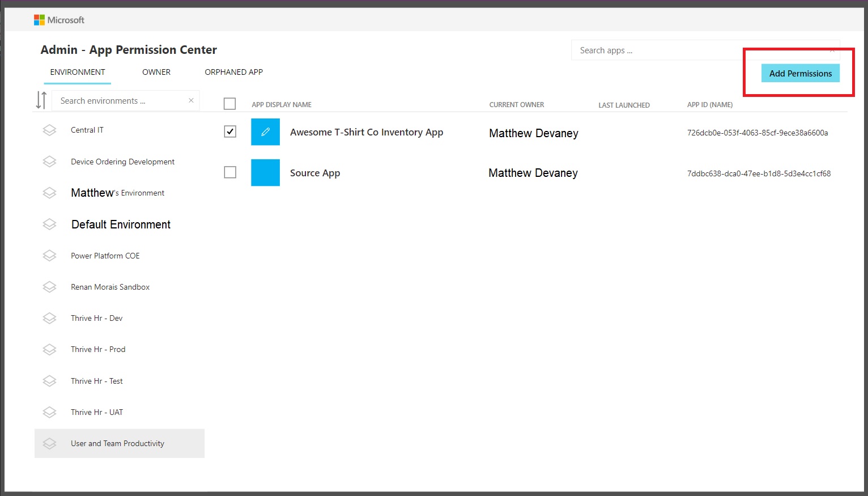This screenshot has height=496, width=868.
Task: Click the Thrive Hr - Dev environment icon
Action: (49, 318)
